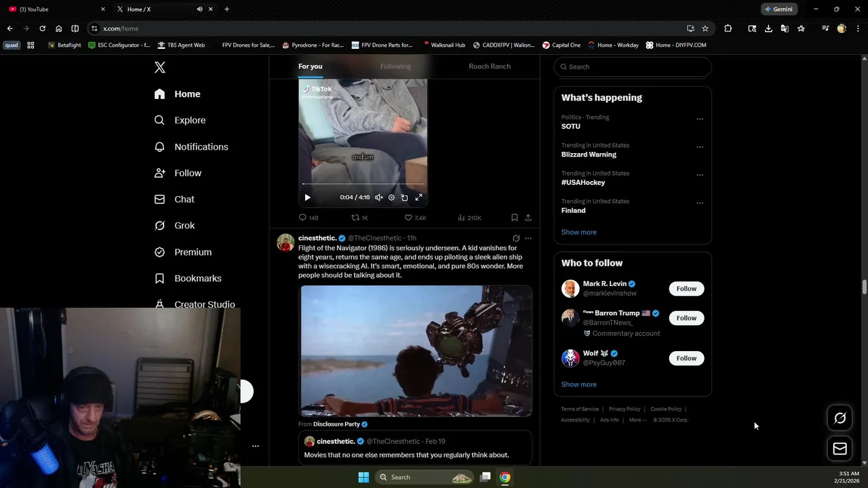Click the X logo in the sidebar
Screen dimensions: 868x488
pos(159,67)
